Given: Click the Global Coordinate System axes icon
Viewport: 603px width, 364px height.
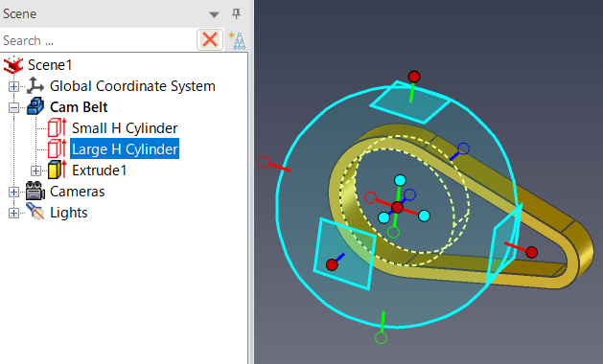Looking at the screenshot, I should [35, 85].
